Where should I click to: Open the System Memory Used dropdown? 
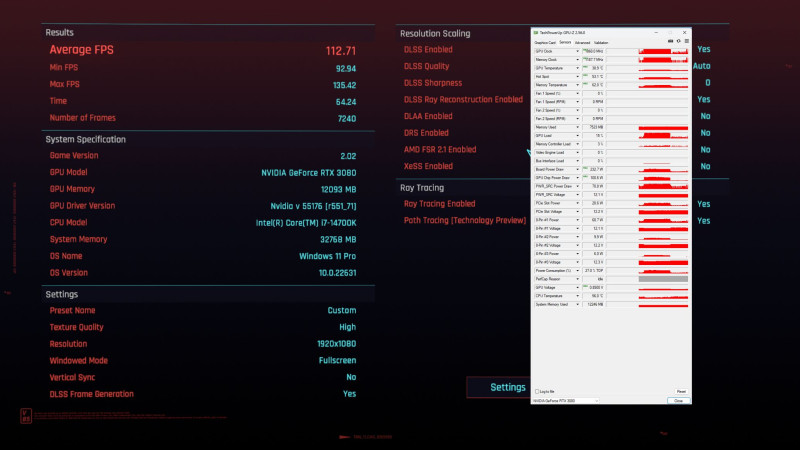(578, 304)
